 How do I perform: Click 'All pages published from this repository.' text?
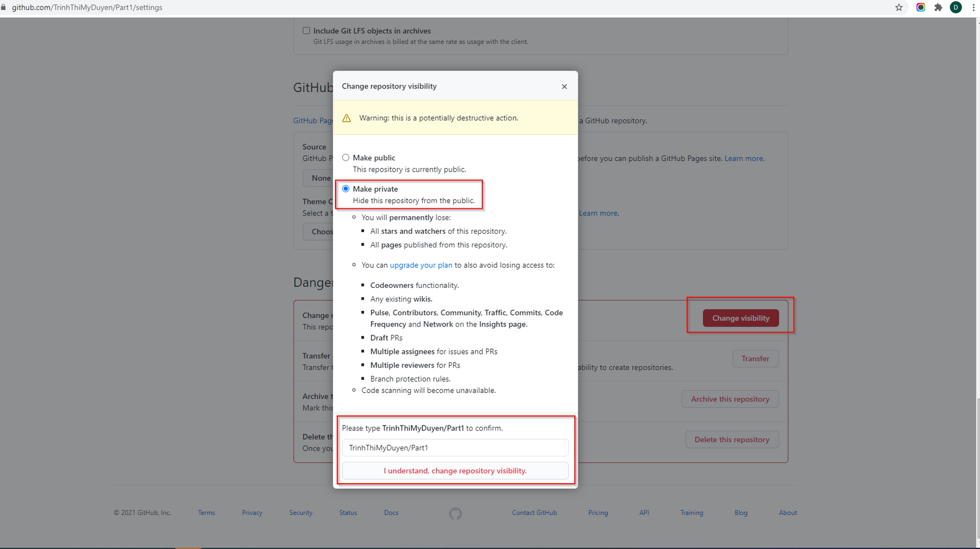tap(439, 245)
